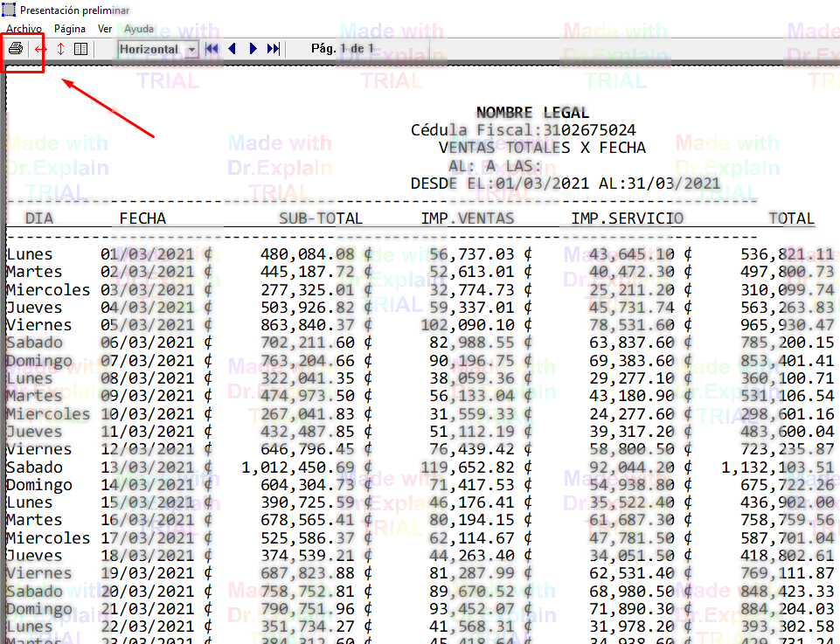The height and width of the screenshot is (644, 840).
Task: Fit page to width with horizontal arrow icon
Action: 40,49
